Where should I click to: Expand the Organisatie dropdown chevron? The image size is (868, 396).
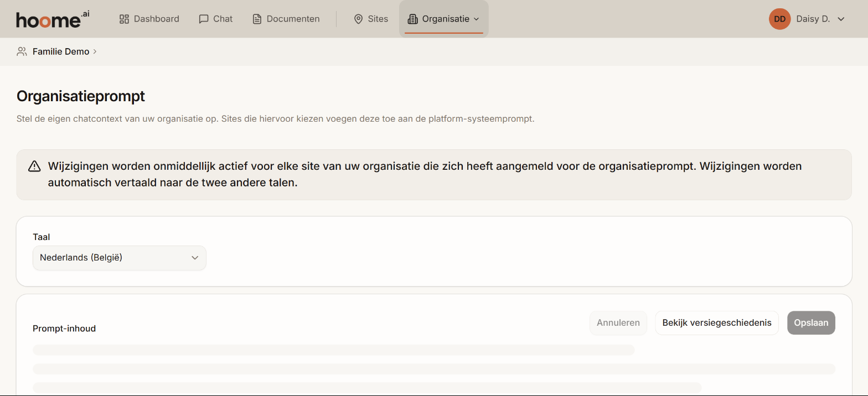tap(476, 19)
